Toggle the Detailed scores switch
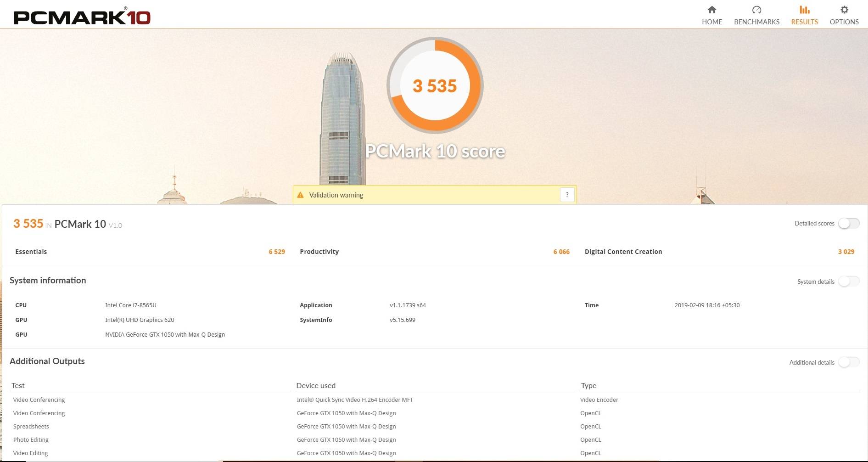The image size is (868, 462). [849, 224]
